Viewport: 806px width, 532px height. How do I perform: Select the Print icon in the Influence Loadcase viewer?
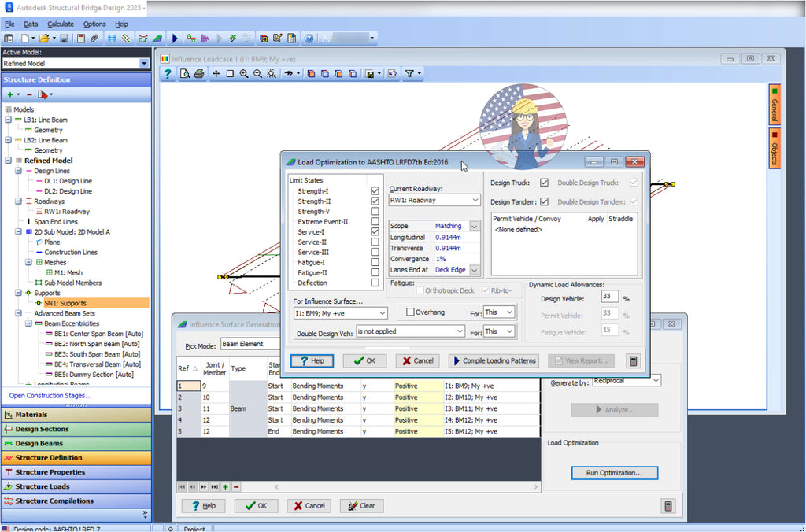[x=199, y=73]
